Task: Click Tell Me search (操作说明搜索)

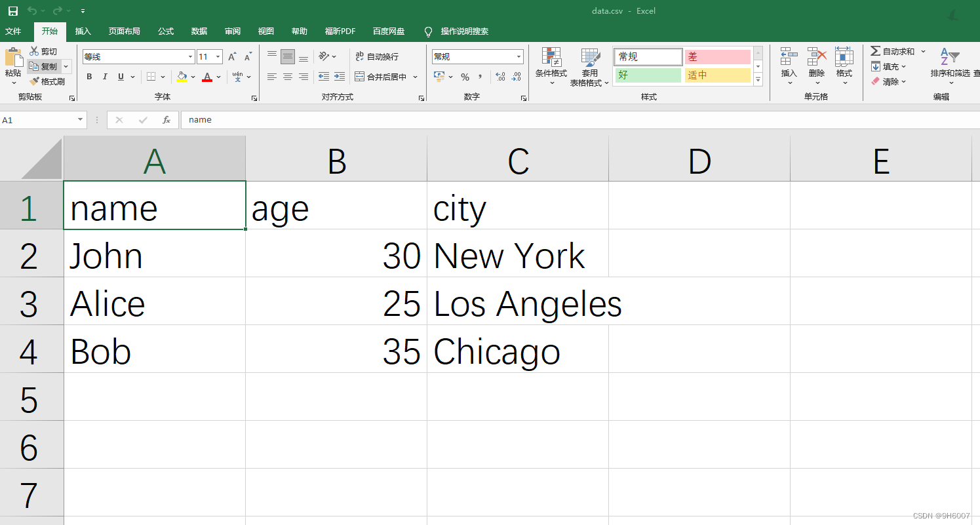Action: [456, 31]
